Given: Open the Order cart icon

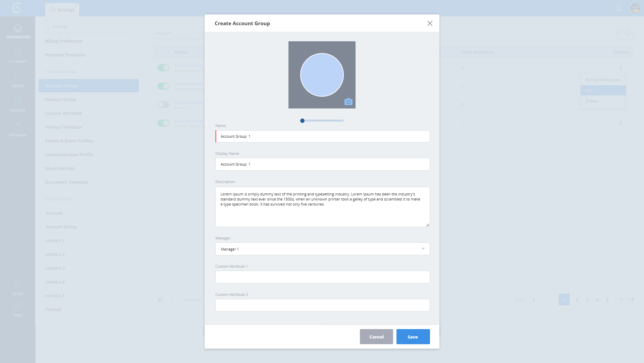Looking at the screenshot, I should tap(18, 78).
